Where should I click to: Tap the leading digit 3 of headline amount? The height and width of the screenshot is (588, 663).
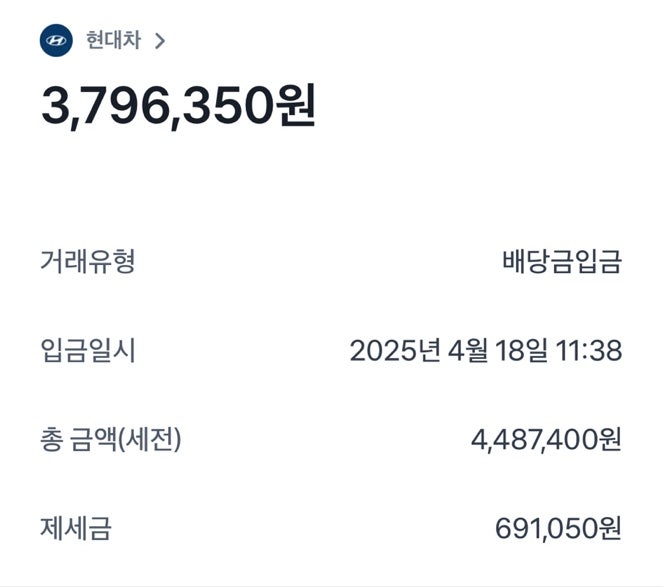[54, 107]
